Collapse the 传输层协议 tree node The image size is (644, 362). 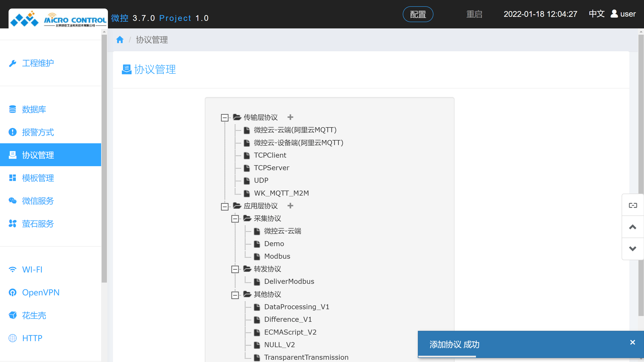click(224, 118)
